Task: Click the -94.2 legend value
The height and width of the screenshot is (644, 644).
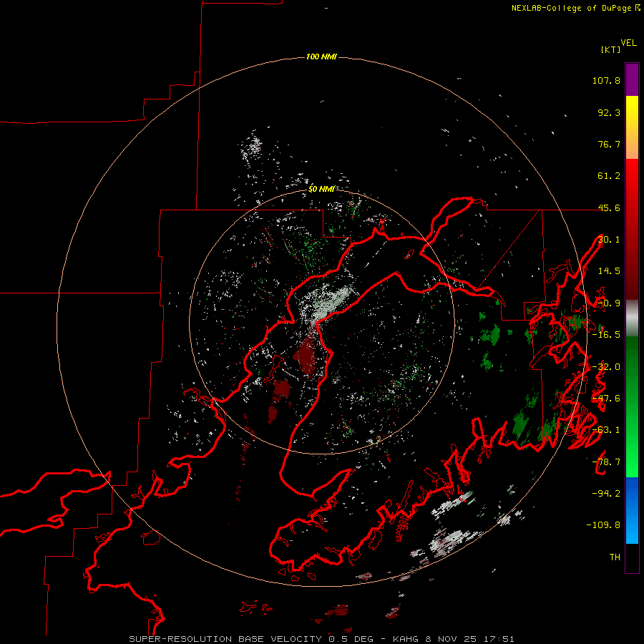Action: click(606, 494)
